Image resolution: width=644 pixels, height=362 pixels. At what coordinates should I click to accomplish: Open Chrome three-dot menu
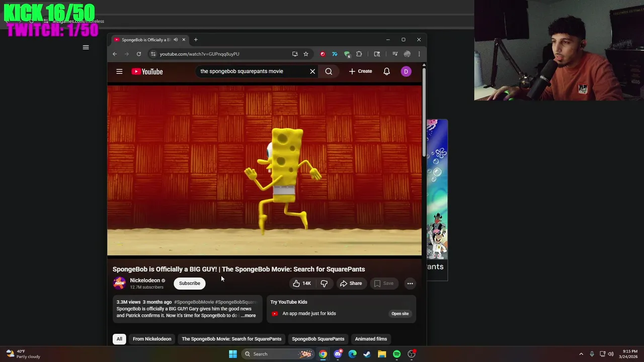coord(419,54)
